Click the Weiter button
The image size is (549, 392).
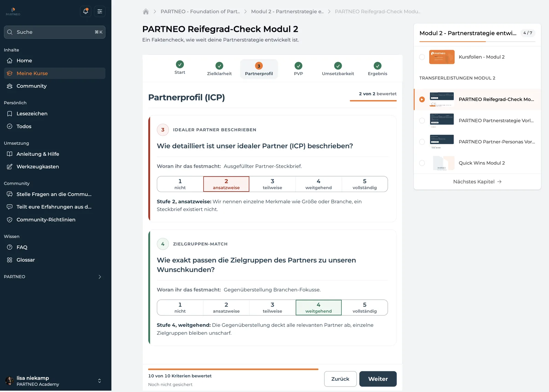[378, 379]
